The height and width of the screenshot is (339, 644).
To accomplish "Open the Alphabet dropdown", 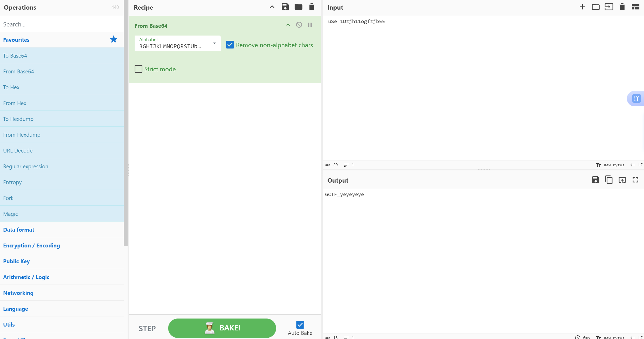I will point(214,43).
